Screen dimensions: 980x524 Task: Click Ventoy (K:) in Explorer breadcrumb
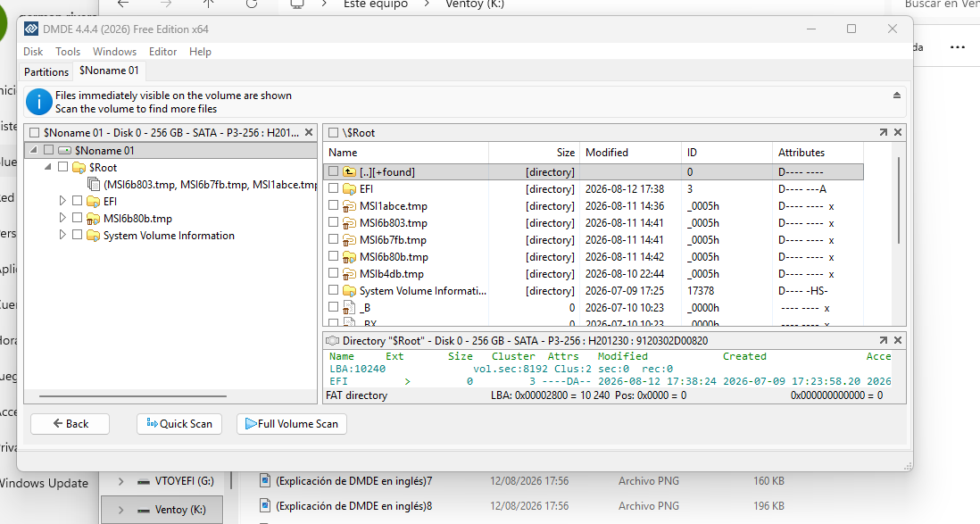tap(474, 4)
